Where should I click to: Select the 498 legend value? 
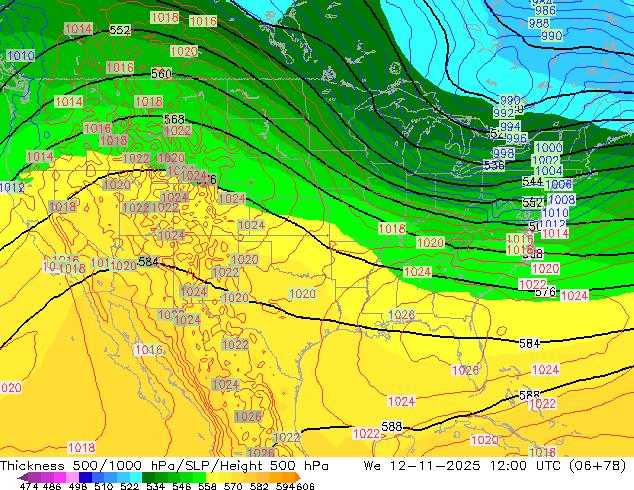78,486
